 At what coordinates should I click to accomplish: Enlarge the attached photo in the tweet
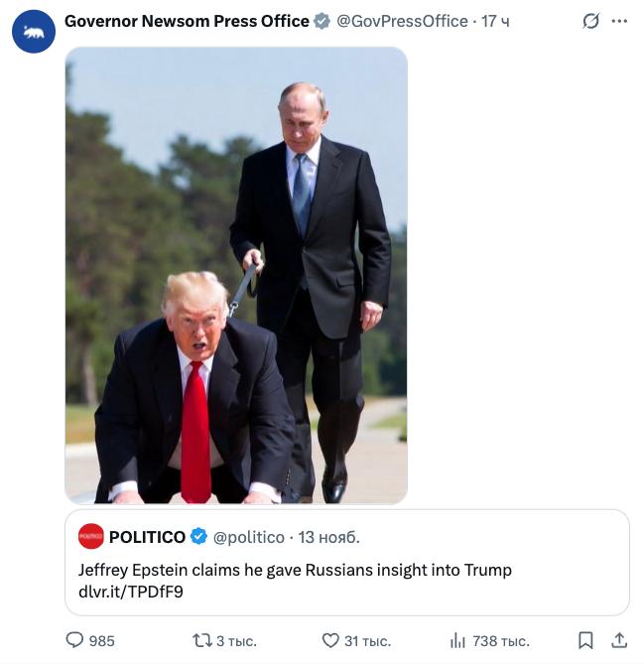(x=236, y=275)
